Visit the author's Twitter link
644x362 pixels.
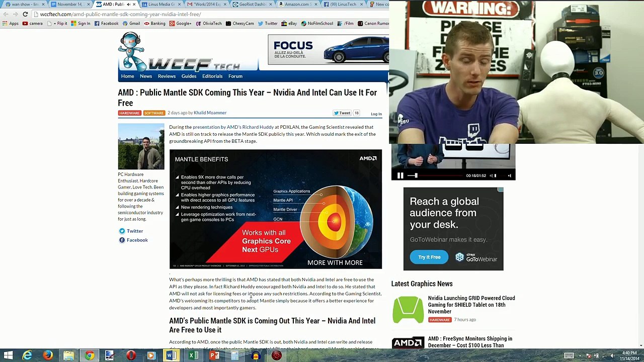pos(131,231)
